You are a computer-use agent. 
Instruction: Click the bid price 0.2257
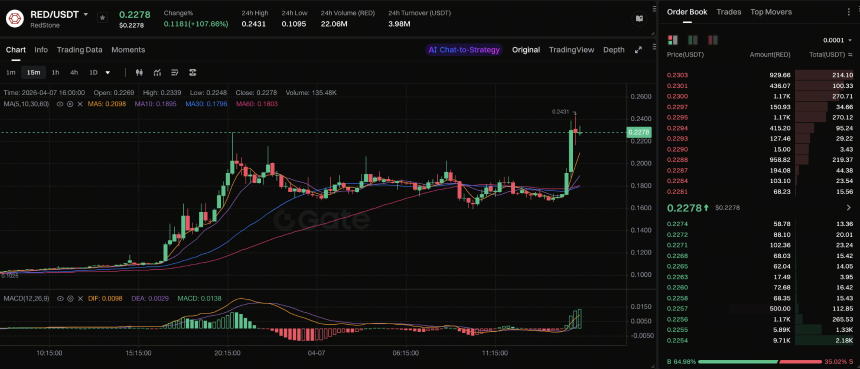[677, 309]
